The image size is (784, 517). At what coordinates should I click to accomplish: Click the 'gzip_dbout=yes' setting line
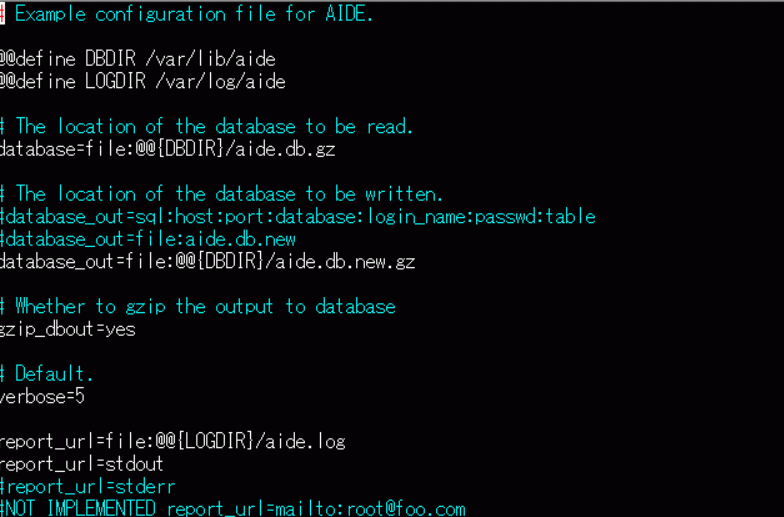(x=68, y=329)
